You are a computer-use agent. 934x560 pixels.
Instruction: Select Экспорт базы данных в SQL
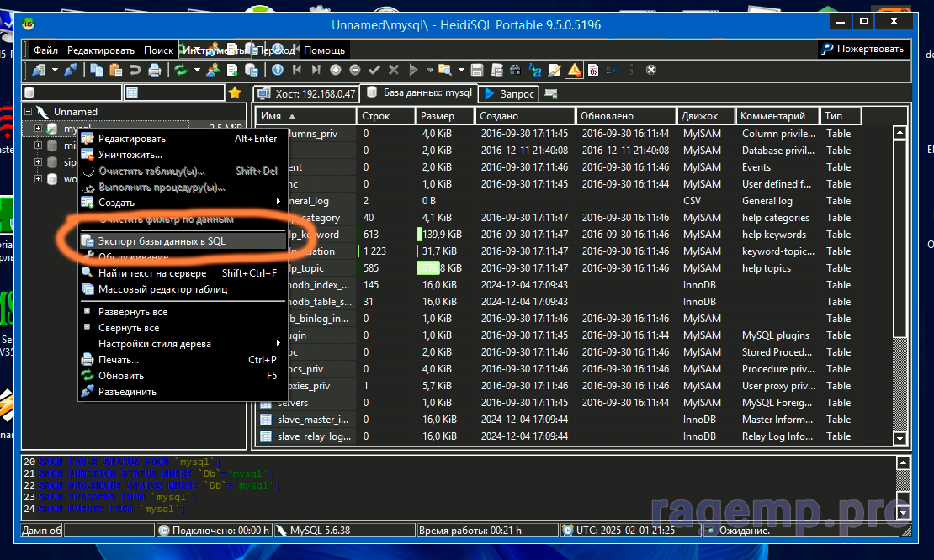tap(183, 241)
